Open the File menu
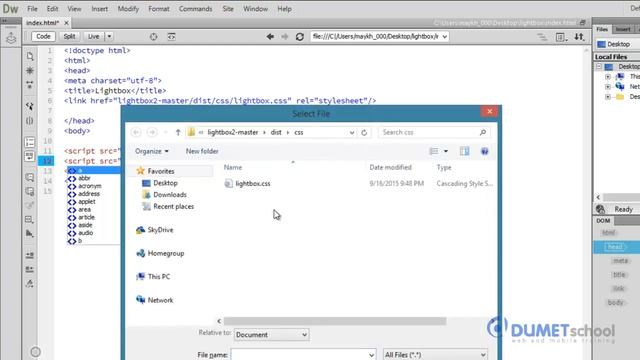This screenshot has width=640, height=360. [x=32, y=9]
